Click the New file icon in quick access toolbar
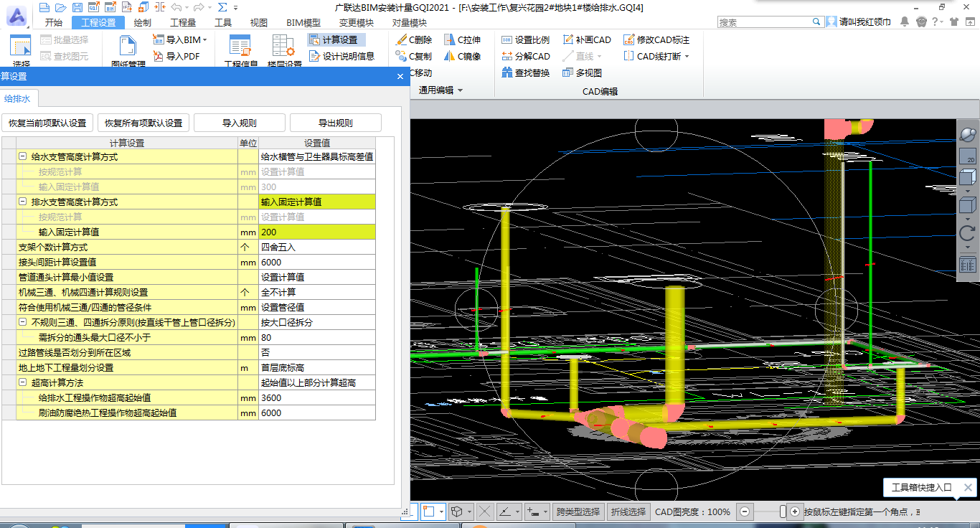The height and width of the screenshot is (528, 980). tap(44, 7)
